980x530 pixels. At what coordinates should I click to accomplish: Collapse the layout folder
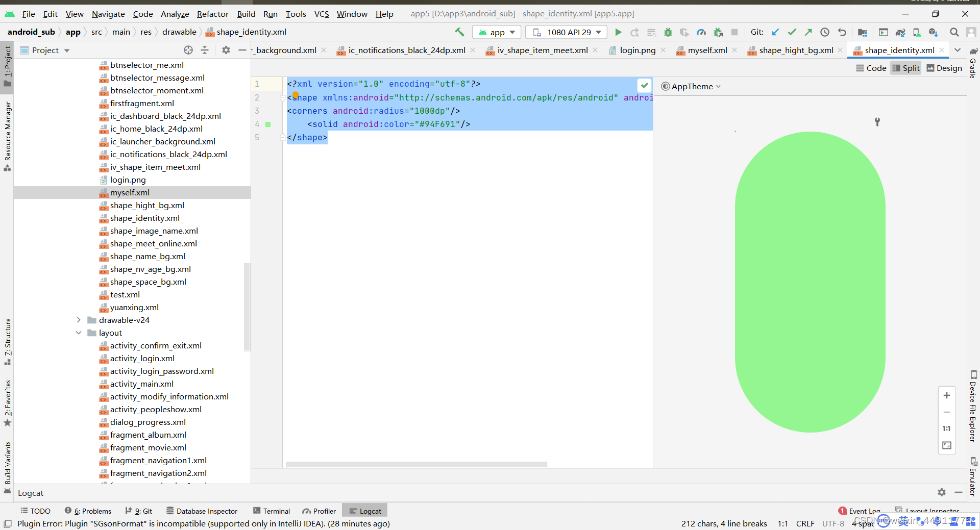click(79, 333)
